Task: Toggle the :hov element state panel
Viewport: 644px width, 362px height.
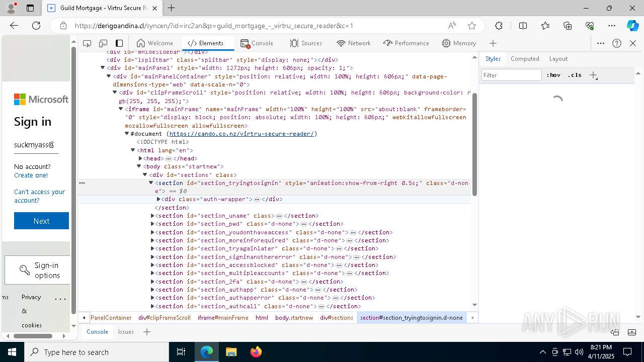Action: (x=553, y=75)
